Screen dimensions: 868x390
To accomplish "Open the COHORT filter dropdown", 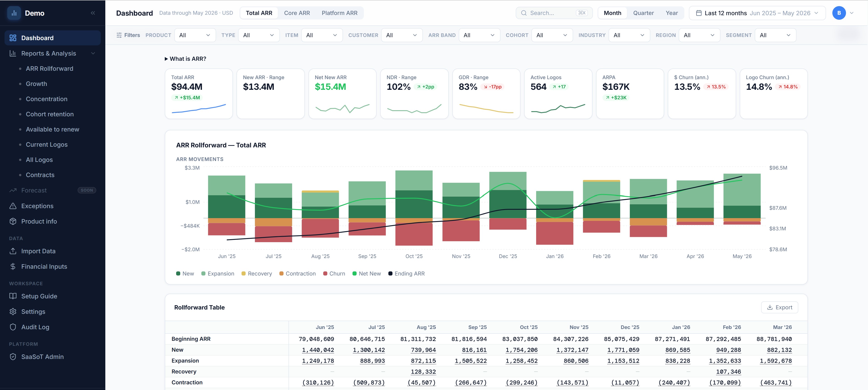I will point(552,35).
